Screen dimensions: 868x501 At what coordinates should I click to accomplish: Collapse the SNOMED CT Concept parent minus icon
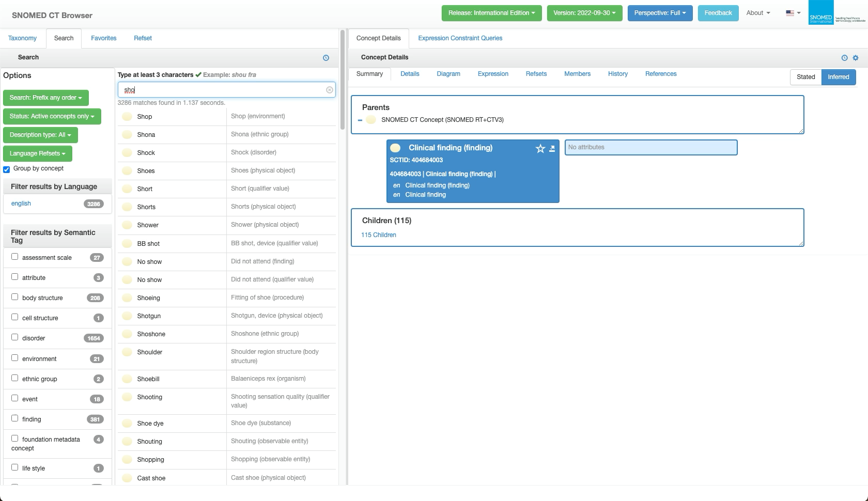[x=360, y=120]
